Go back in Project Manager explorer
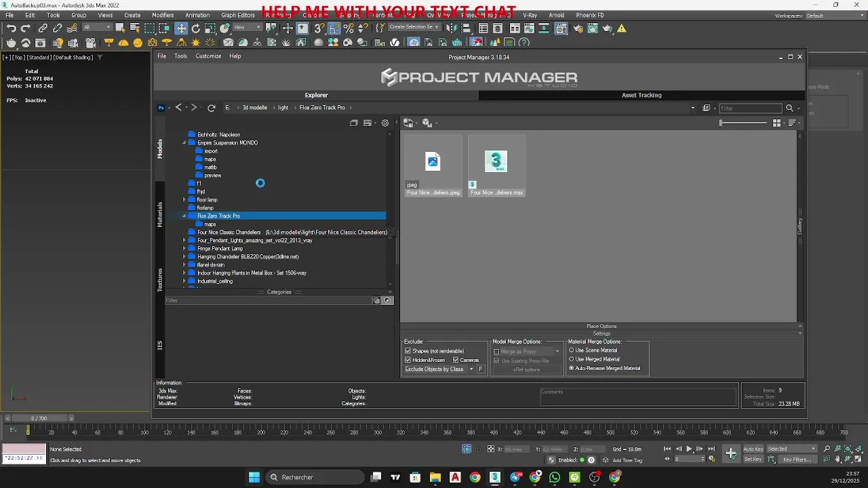Viewport: 868px width, 488px height. (x=179, y=108)
